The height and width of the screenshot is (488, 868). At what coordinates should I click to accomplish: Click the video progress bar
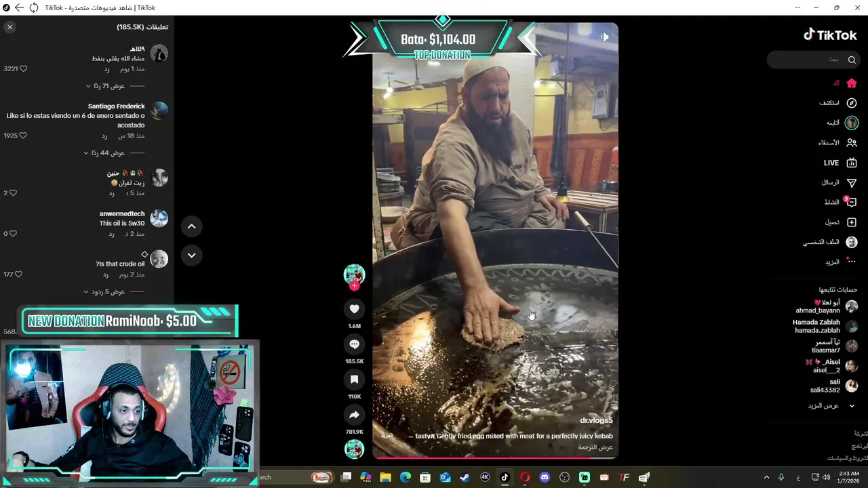click(x=495, y=457)
